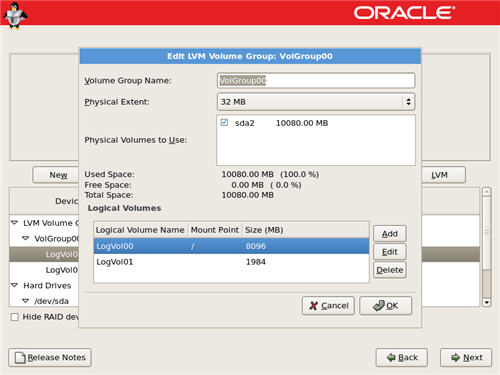
Task: Sort by Logical Volume Name column header
Action: pyautogui.click(x=140, y=230)
